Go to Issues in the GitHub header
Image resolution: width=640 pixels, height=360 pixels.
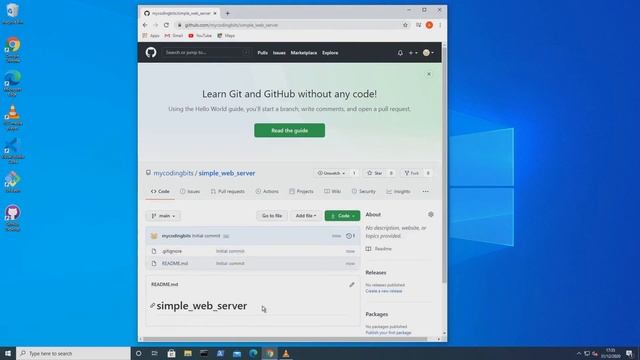pyautogui.click(x=279, y=53)
